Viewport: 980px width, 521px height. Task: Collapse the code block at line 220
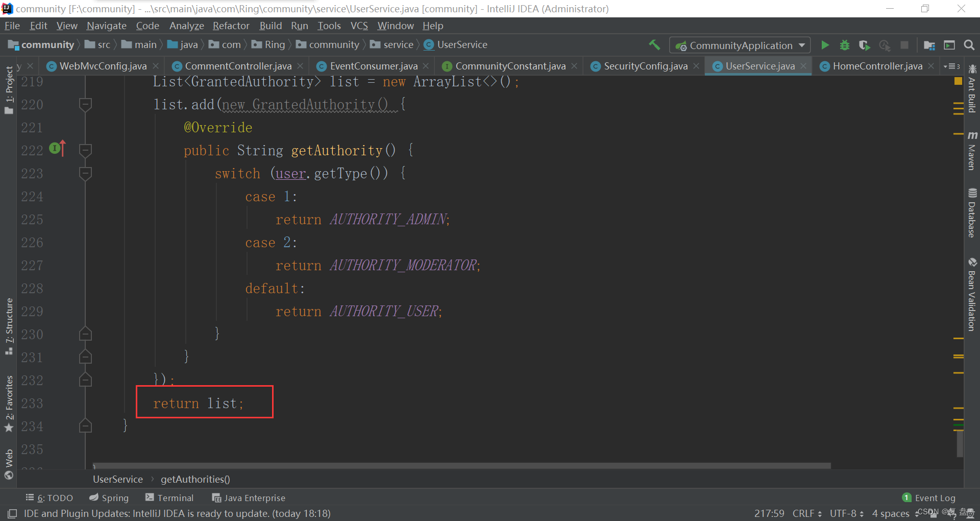[x=85, y=105]
